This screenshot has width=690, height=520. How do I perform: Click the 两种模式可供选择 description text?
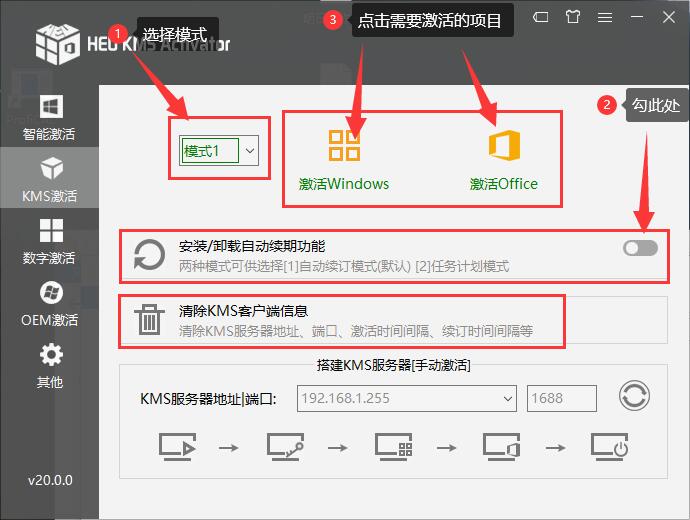343,266
